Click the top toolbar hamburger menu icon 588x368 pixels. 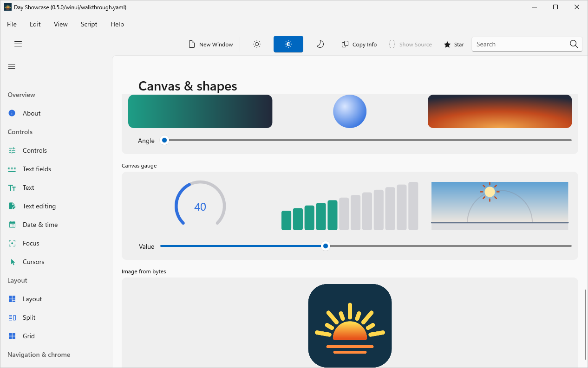(x=18, y=44)
